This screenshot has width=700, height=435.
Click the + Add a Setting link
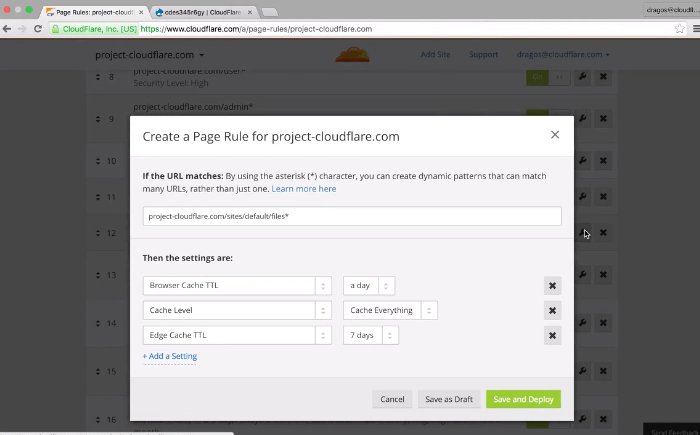[x=170, y=356]
